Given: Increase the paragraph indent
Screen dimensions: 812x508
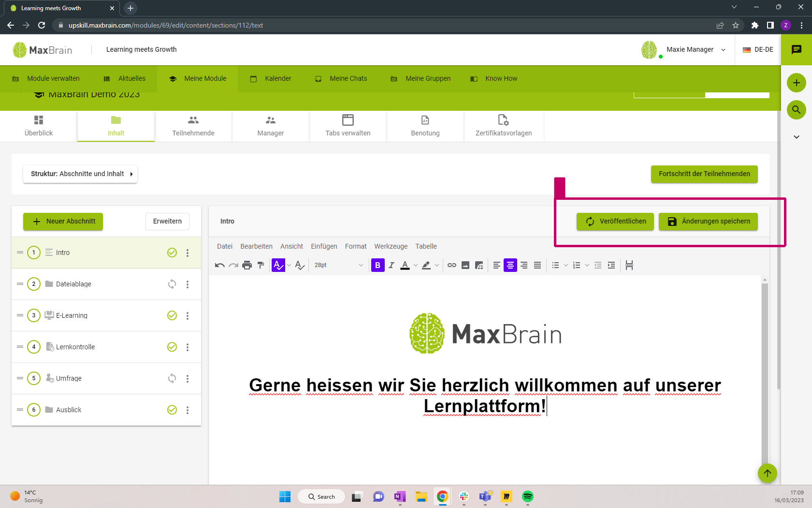Looking at the screenshot, I should [x=611, y=265].
